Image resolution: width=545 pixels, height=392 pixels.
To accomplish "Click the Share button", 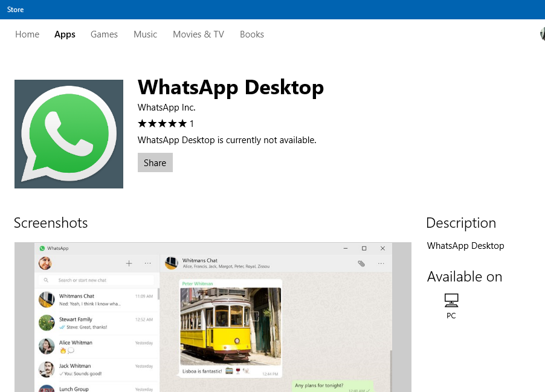I will point(155,162).
